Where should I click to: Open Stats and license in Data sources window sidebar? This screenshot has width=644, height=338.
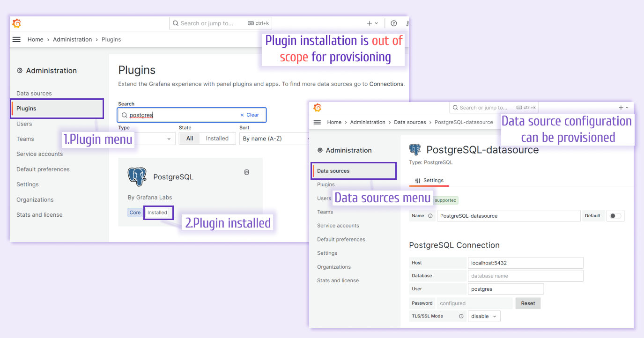pos(338,280)
